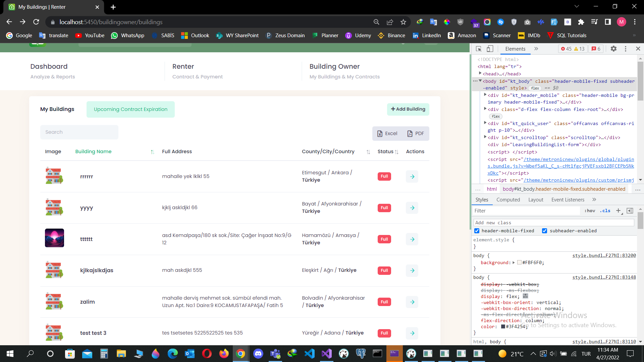Uncheck the header-mobile-fixed class checkbox
This screenshot has width=644, height=362.
[x=477, y=231]
